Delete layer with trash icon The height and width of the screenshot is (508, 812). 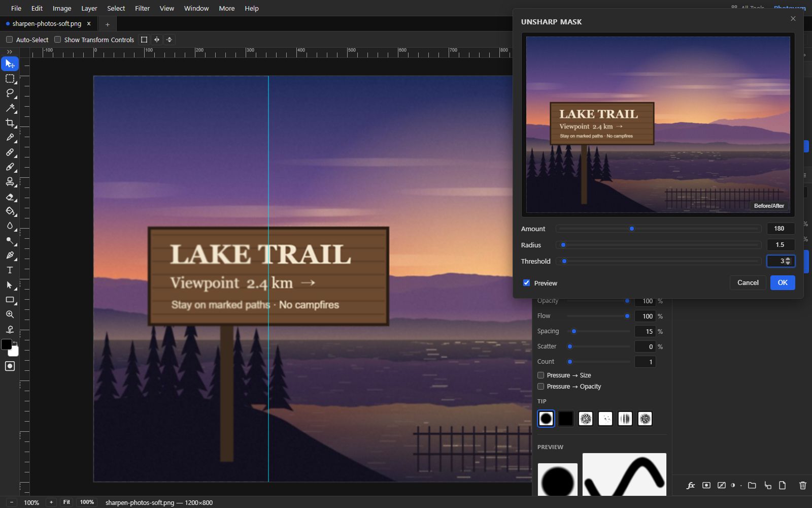pos(803,486)
